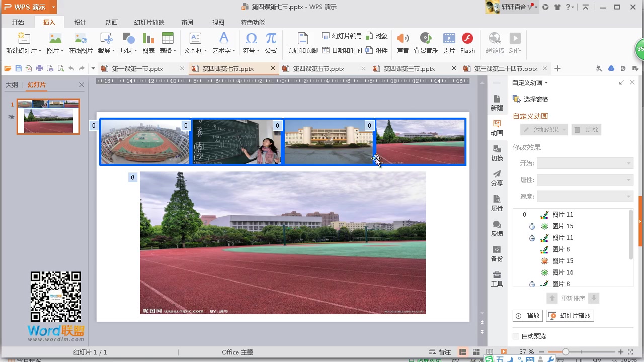This screenshot has height=362, width=644.
Task: Insert Sound (声音) icon
Action: point(403,39)
